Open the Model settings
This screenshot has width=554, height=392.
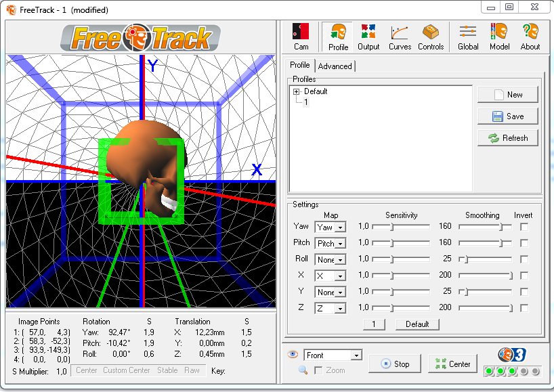click(x=499, y=37)
